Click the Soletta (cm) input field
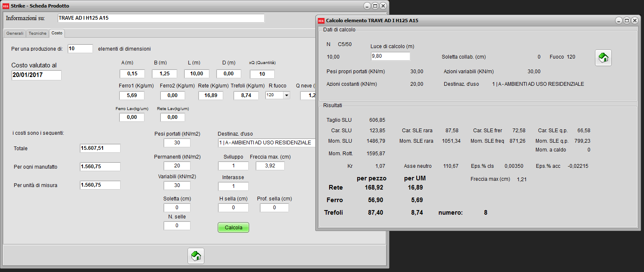Screen dimensions: 644x272 tap(177, 208)
